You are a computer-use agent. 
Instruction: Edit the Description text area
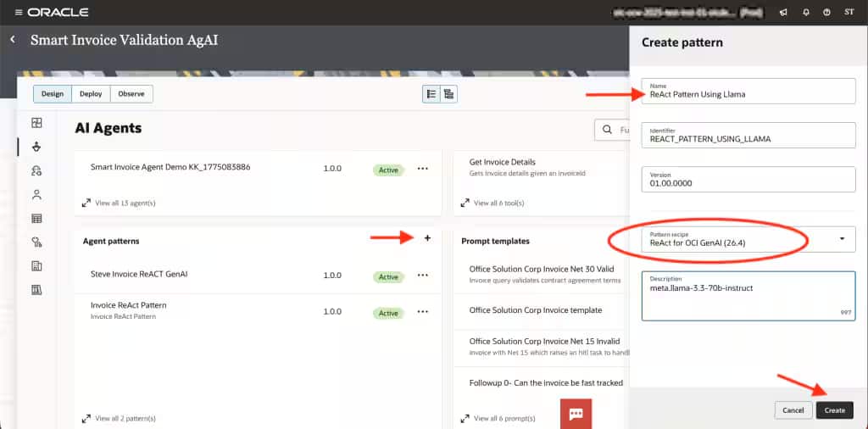748,296
